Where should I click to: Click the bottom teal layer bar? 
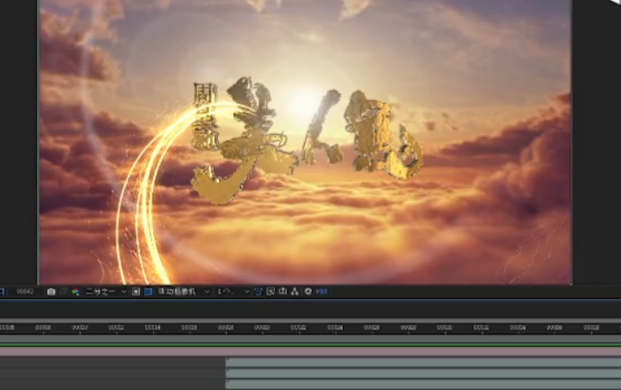(423, 384)
